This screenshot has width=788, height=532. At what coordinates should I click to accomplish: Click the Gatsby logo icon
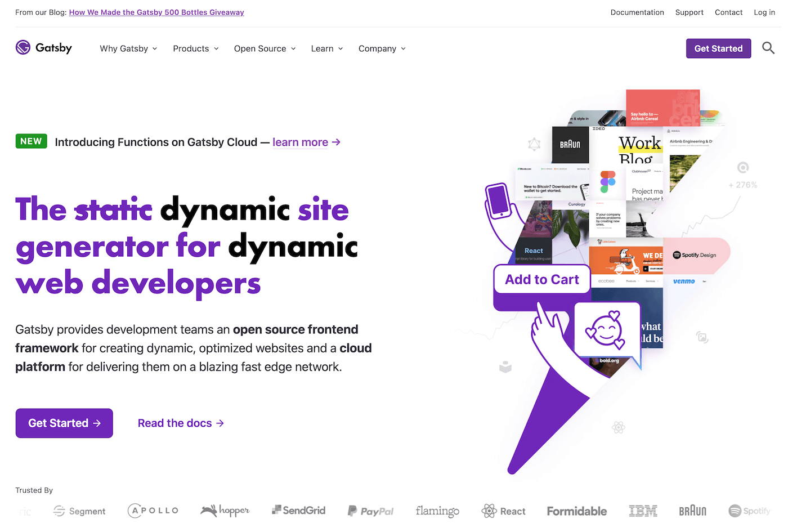click(x=23, y=48)
